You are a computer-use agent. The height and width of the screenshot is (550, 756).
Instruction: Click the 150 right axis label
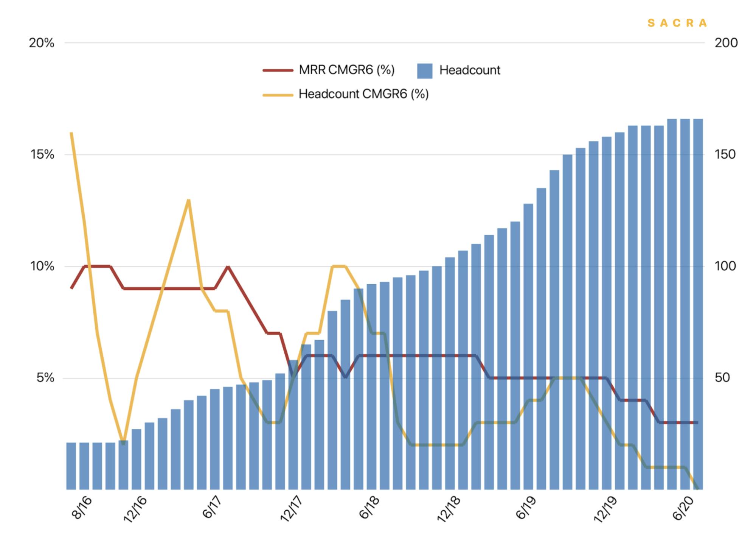[x=725, y=154]
